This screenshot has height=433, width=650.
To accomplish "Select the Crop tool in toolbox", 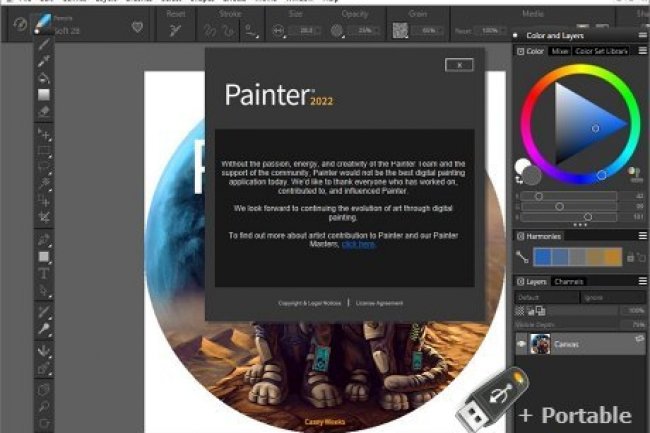I will point(44,216).
